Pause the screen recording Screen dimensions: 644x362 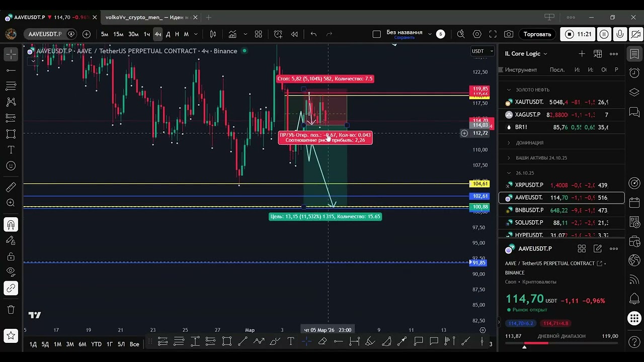tap(604, 34)
